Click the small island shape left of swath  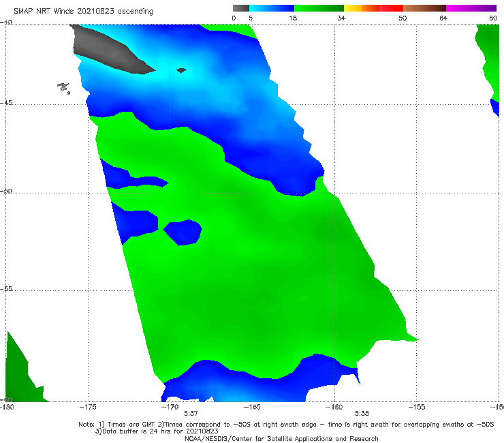tap(63, 88)
